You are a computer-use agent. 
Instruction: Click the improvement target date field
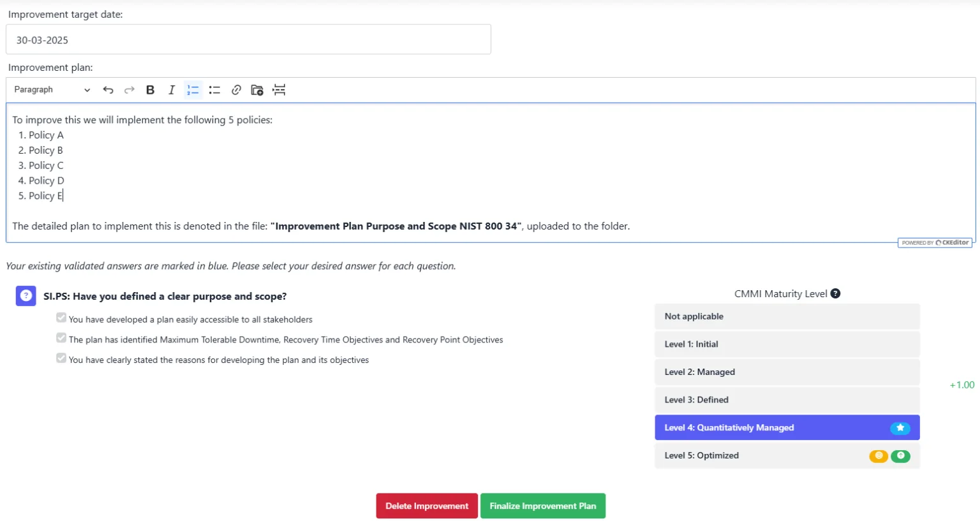point(248,40)
